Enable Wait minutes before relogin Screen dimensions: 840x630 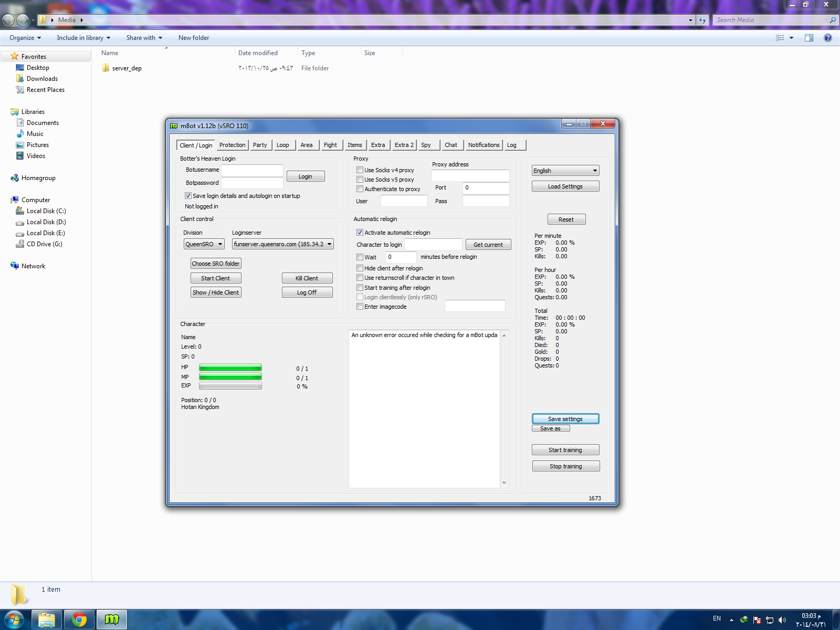click(360, 257)
